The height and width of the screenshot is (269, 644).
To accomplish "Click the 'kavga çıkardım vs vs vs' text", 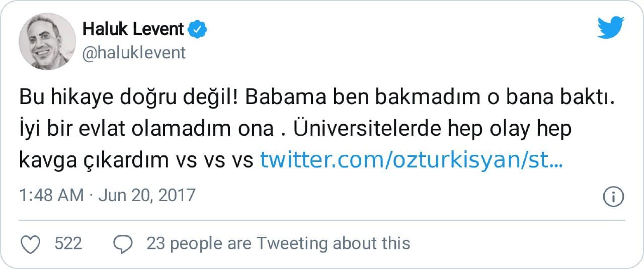I will pos(136,160).
